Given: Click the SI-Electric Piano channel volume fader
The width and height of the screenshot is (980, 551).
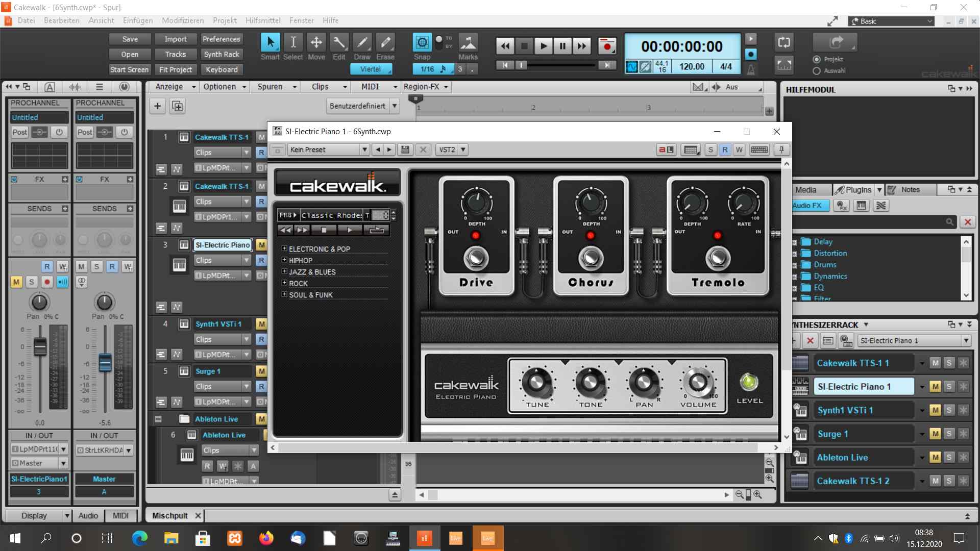Looking at the screenshot, I should [40, 347].
